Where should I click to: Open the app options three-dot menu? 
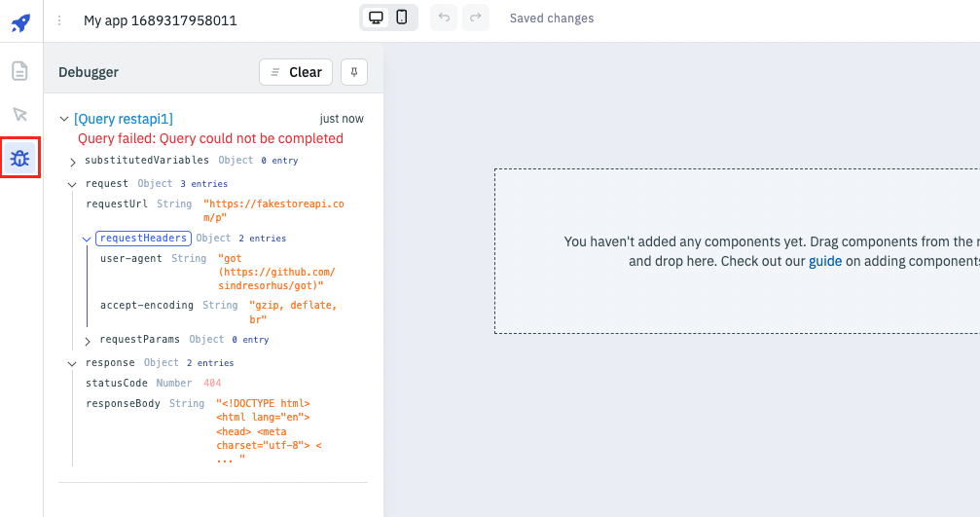point(59,20)
